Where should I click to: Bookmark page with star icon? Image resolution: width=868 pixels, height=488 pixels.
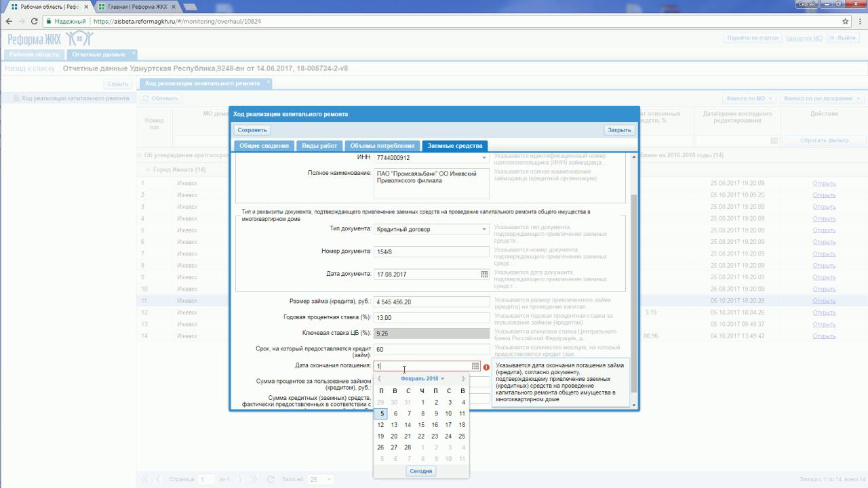tap(846, 21)
